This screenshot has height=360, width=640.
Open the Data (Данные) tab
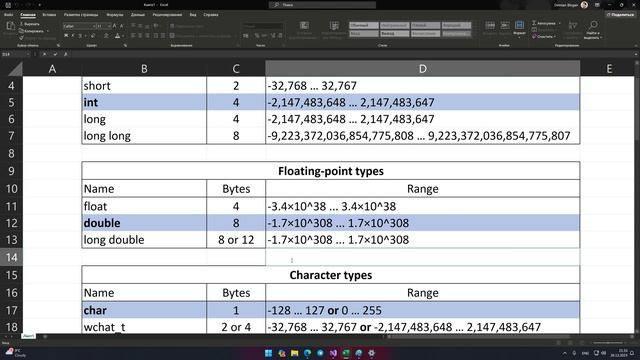pyautogui.click(x=138, y=15)
